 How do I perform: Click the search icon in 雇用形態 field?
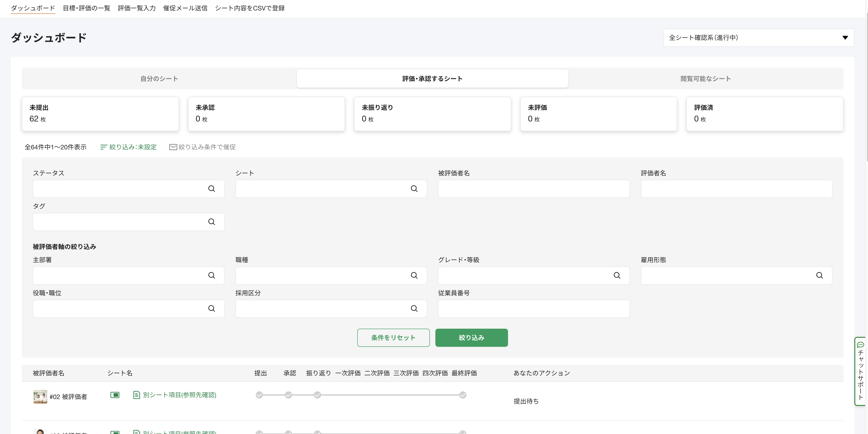click(819, 275)
